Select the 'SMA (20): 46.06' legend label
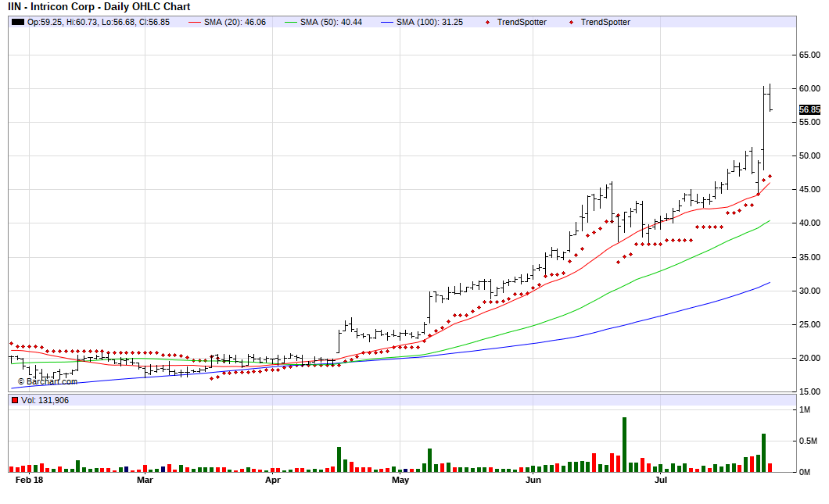 (235, 22)
